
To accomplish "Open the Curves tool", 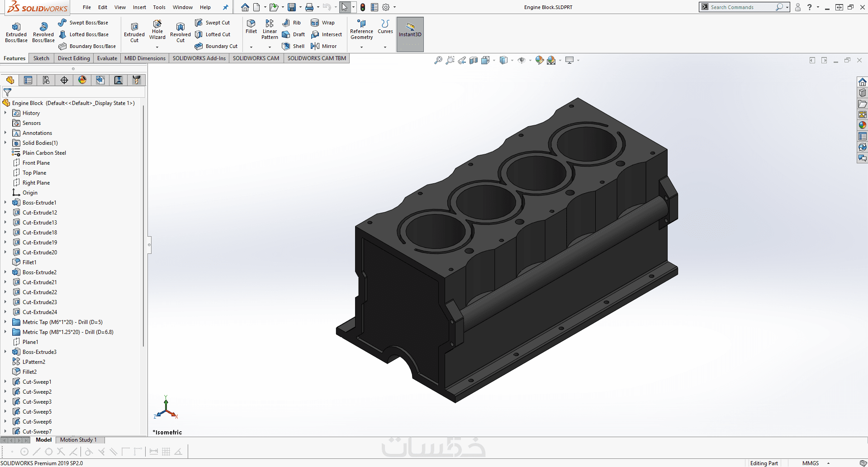I will 385,26.
